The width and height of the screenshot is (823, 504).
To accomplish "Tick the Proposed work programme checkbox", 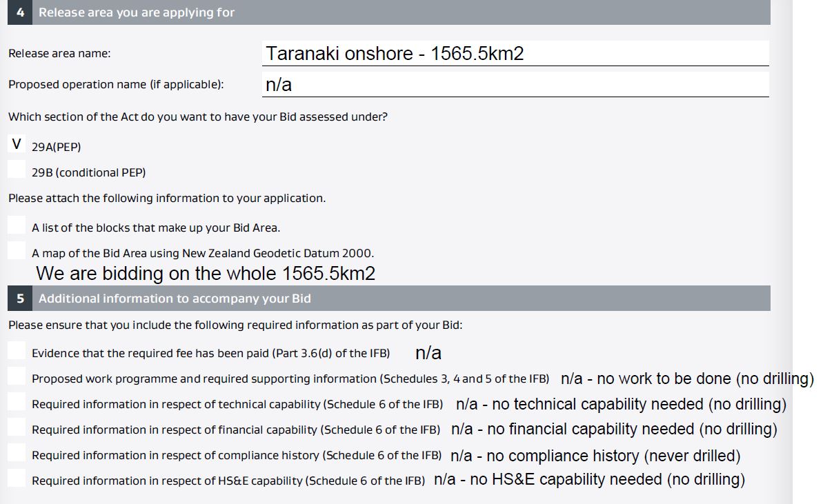I will (17, 376).
